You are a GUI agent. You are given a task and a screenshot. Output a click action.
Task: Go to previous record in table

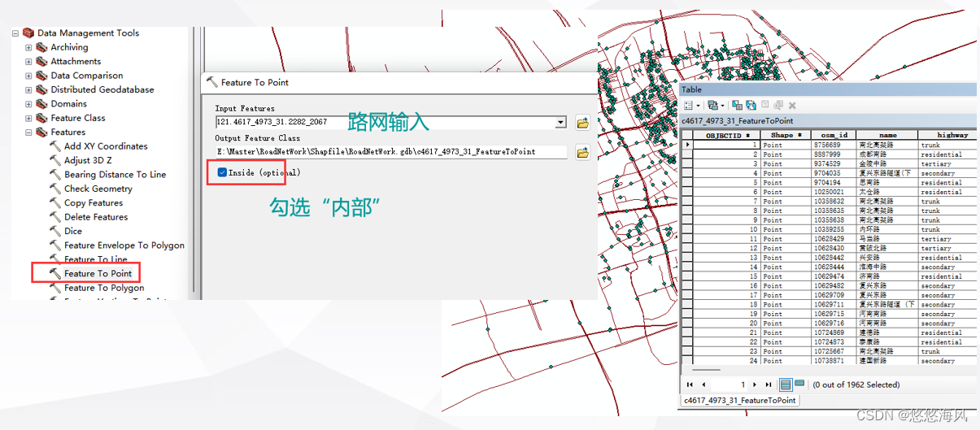coord(703,384)
